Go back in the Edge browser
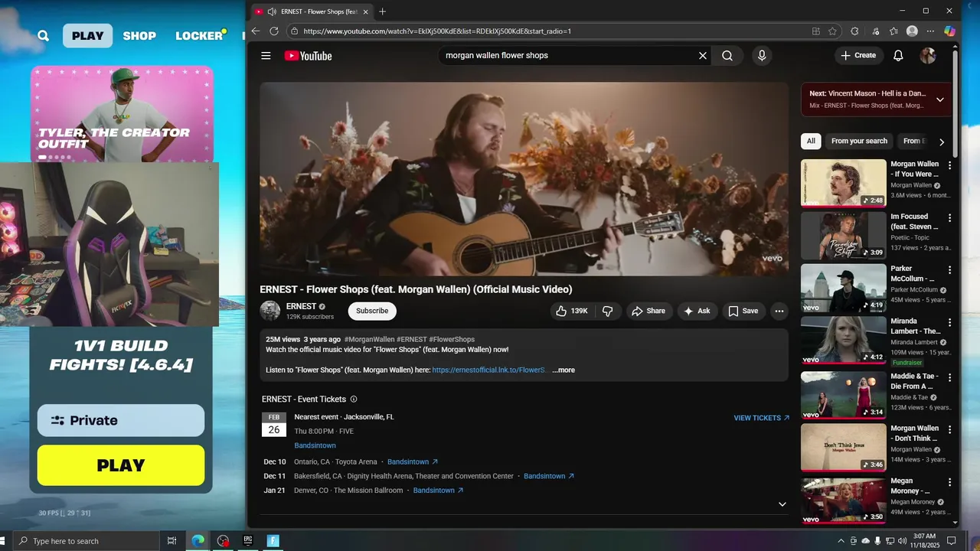This screenshot has width=980, height=551. pyautogui.click(x=256, y=31)
